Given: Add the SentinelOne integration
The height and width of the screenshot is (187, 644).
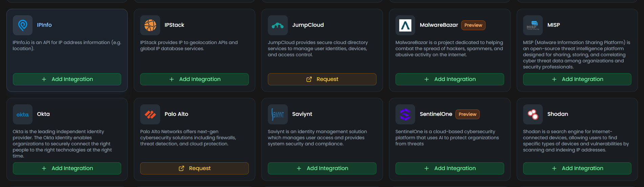Looking at the screenshot, I should [450, 168].
